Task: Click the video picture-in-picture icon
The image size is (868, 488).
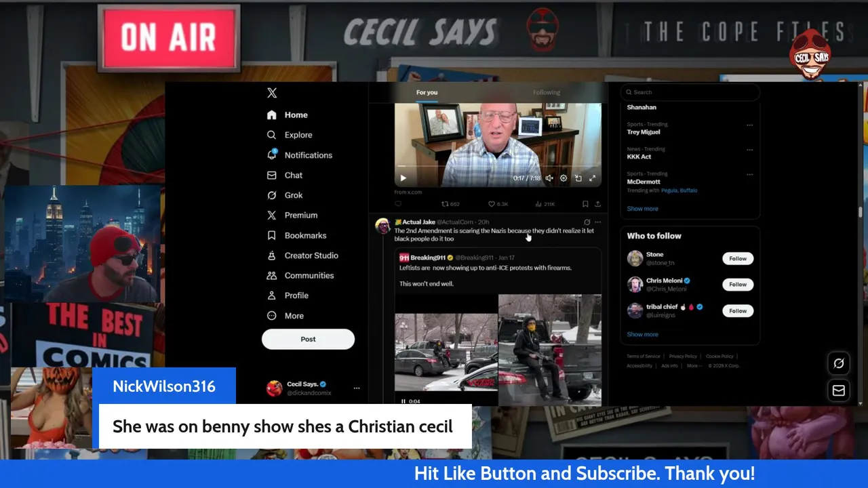Action: tap(578, 178)
